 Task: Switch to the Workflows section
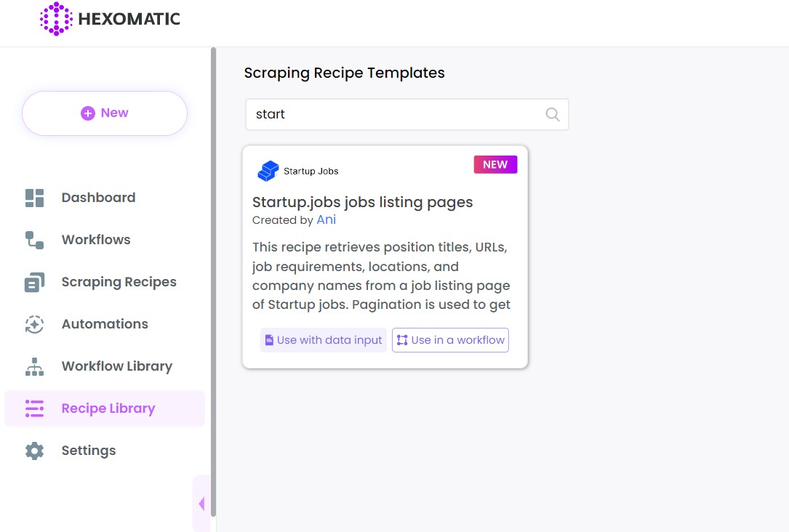pos(95,239)
